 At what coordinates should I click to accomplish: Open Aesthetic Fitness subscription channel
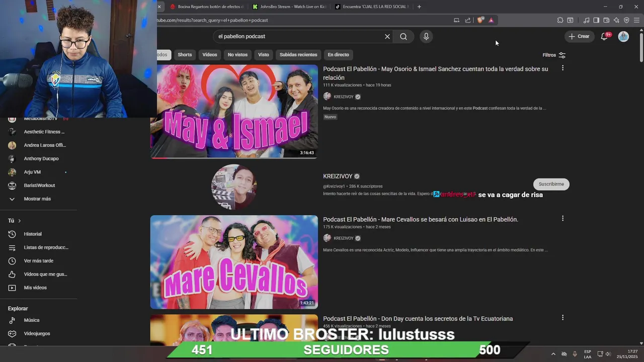pyautogui.click(x=37, y=132)
